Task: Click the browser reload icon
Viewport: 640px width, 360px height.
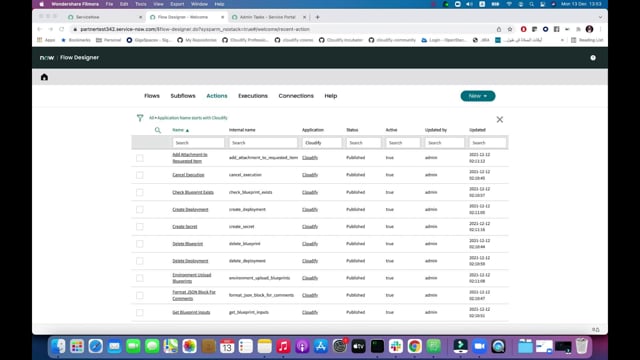Action: click(62, 29)
